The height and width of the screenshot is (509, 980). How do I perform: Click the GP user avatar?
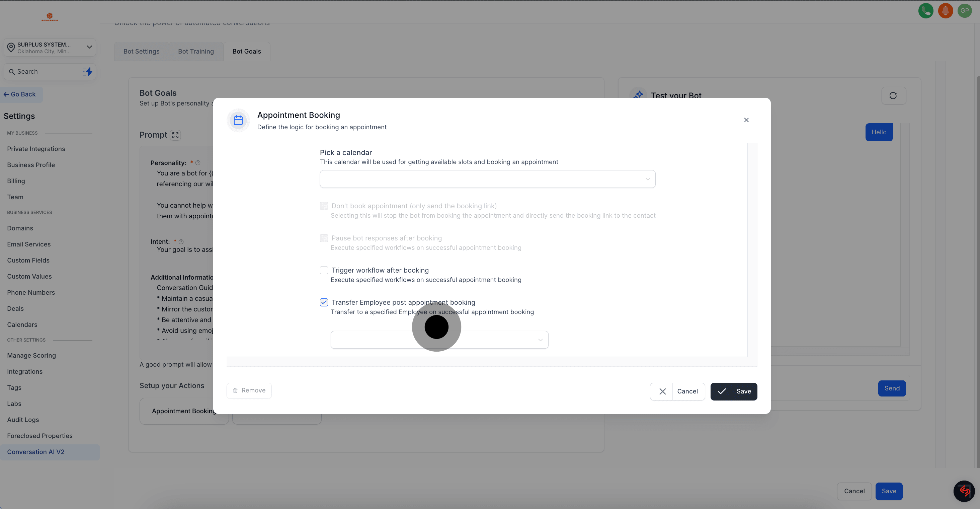point(964,11)
